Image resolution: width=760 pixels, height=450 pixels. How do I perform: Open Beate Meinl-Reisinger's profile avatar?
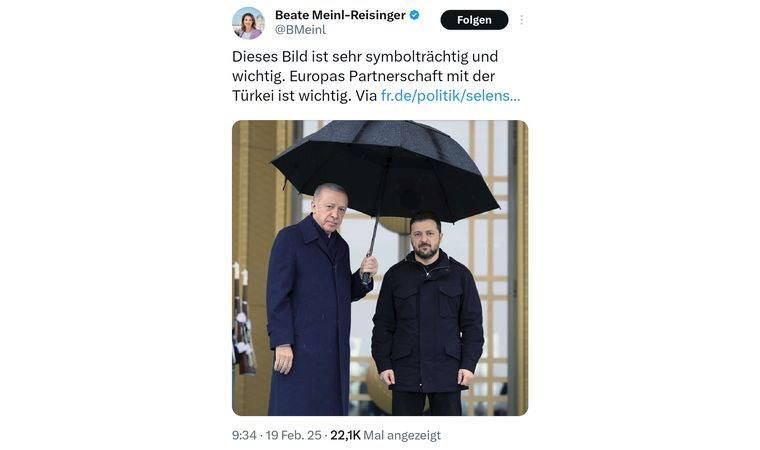248,23
